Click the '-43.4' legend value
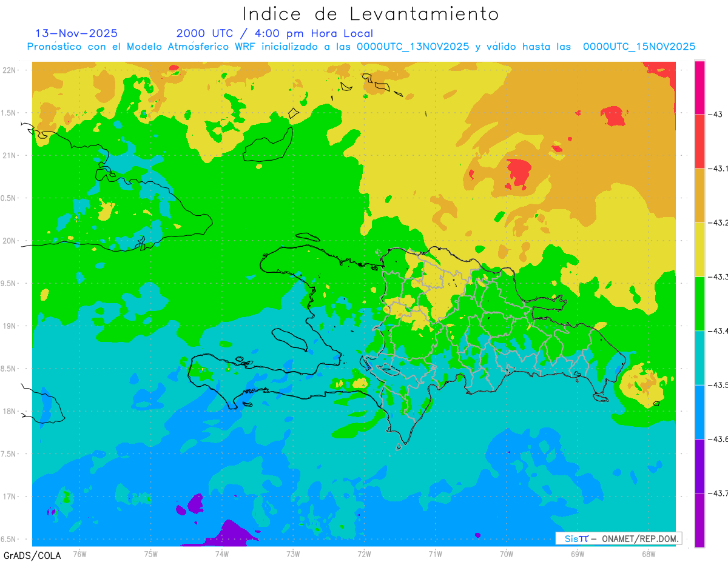This screenshot has height=562, width=728. click(719, 330)
